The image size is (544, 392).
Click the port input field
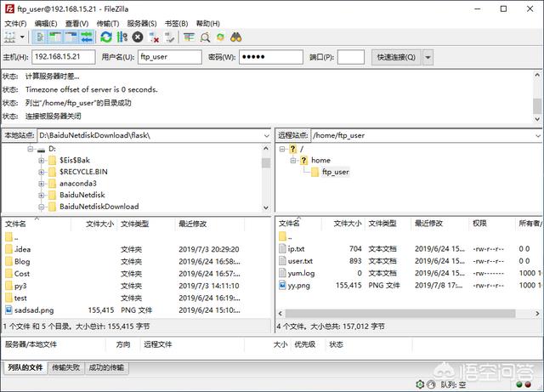point(351,57)
